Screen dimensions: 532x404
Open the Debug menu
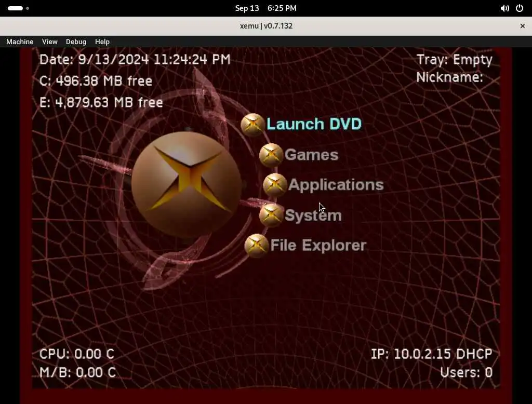(x=76, y=42)
